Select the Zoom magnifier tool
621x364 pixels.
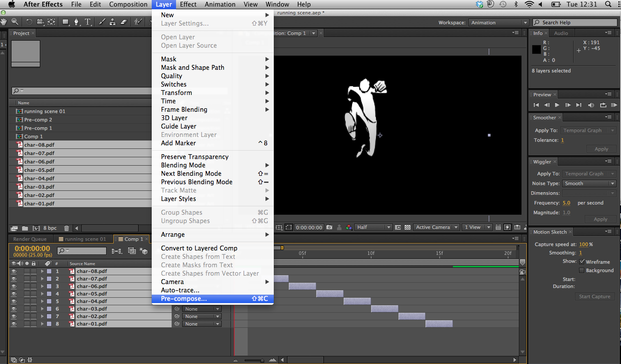15,22
